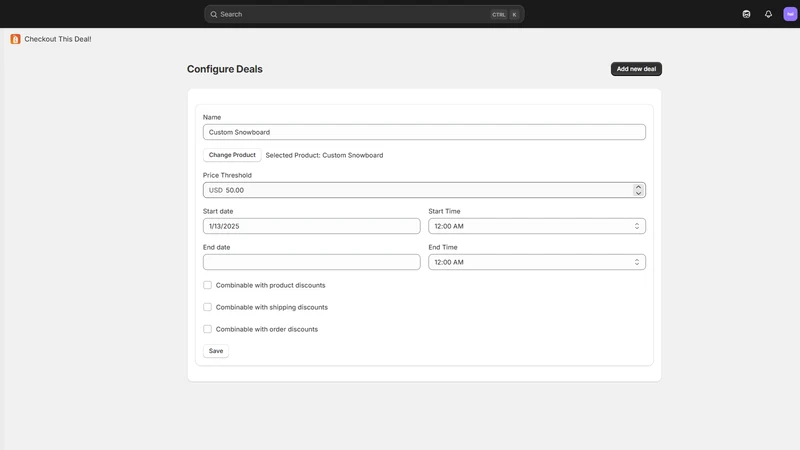This screenshot has height=450, width=800.
Task: Open notifications bell
Action: tap(768, 14)
